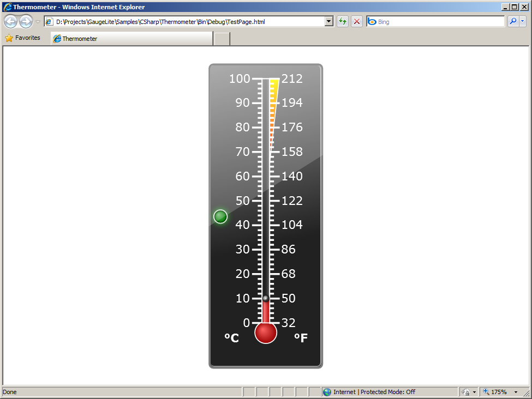Viewport: 532px width, 399px height.
Task: Open the address bar history dropdown
Action: tap(328, 22)
